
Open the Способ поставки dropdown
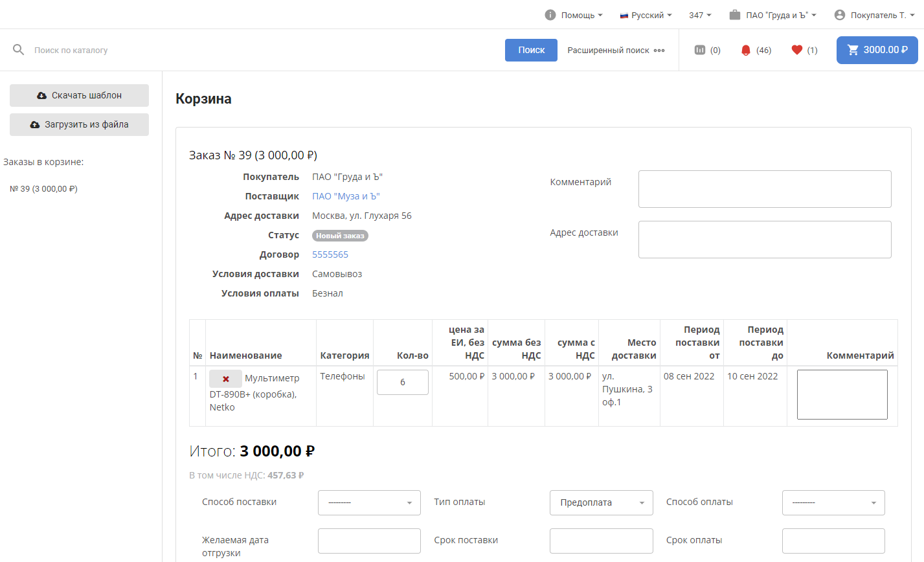(369, 502)
